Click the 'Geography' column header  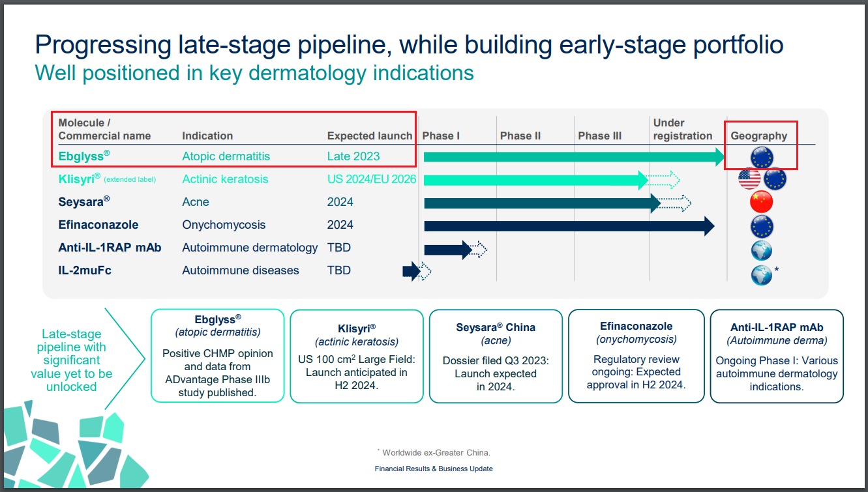pos(758,136)
